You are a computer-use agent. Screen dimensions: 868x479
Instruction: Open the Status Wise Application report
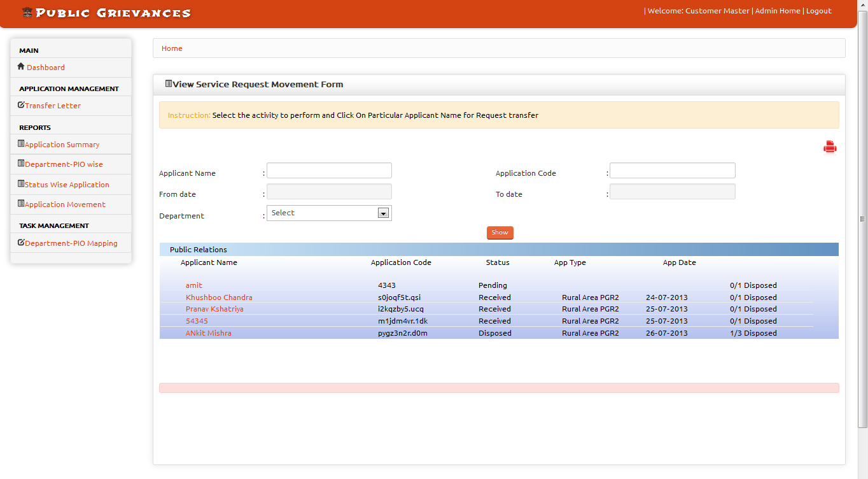click(67, 185)
